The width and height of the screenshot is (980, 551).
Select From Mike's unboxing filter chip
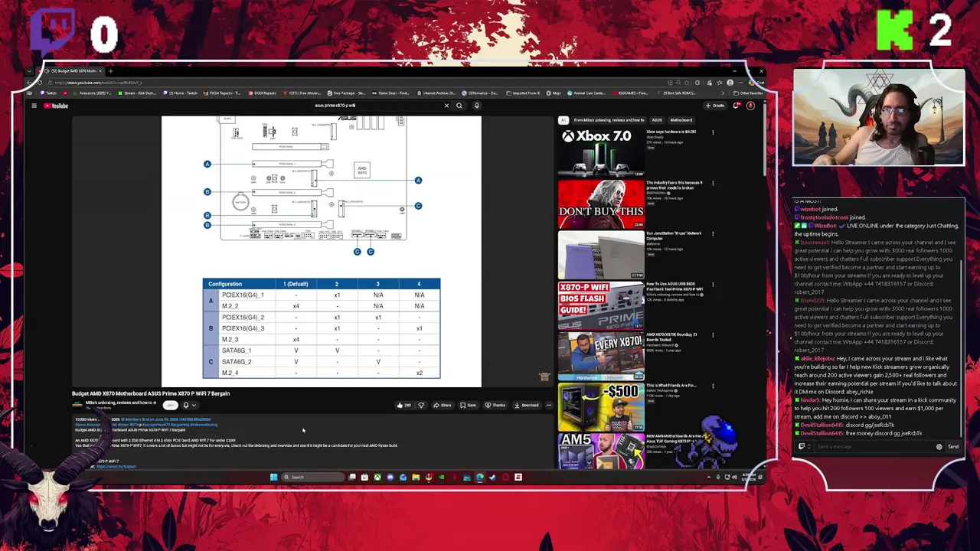pyautogui.click(x=609, y=120)
